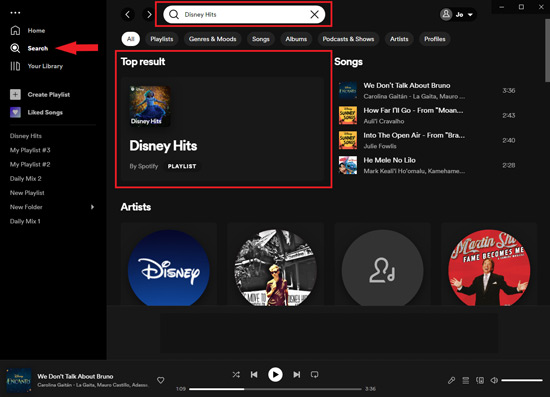Image resolution: width=550 pixels, height=397 pixels.
Task: Click now-playing Encanto album art
Action: click(19, 380)
